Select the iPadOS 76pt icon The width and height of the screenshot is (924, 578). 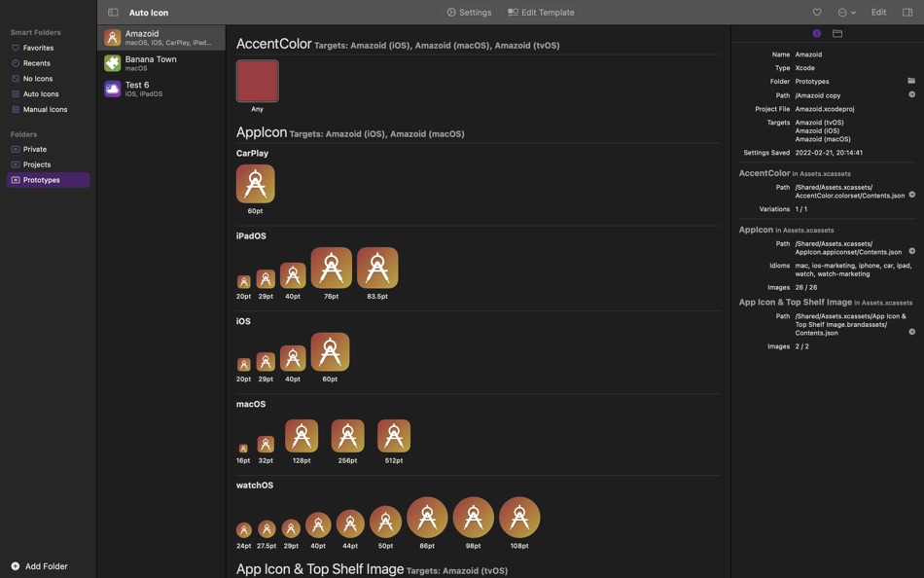coord(331,268)
